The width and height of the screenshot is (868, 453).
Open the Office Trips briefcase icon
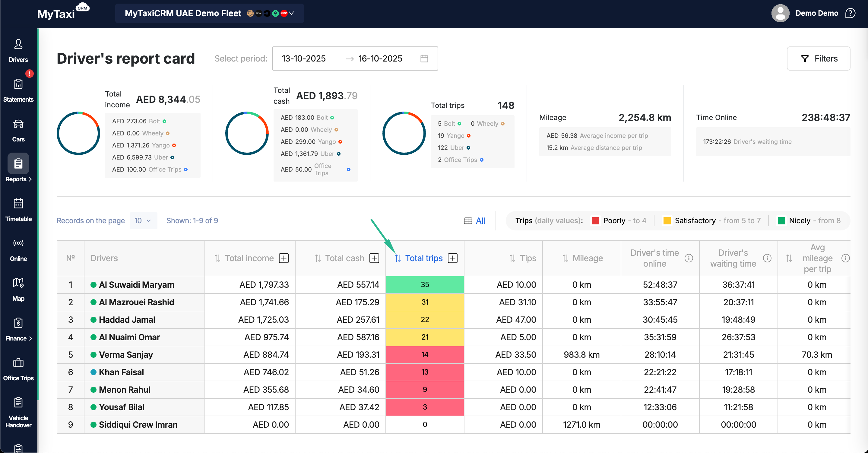[18, 363]
